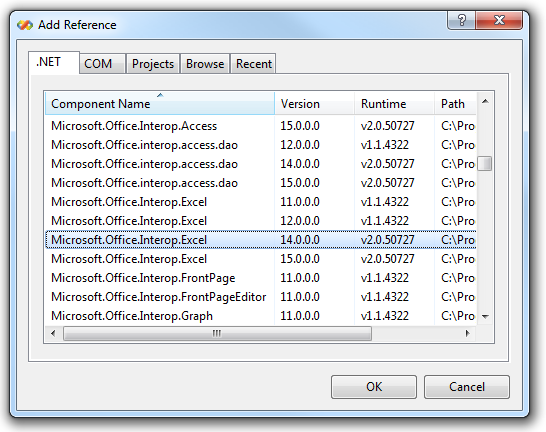
Task: Sort list by Version column header
Action: point(314,103)
